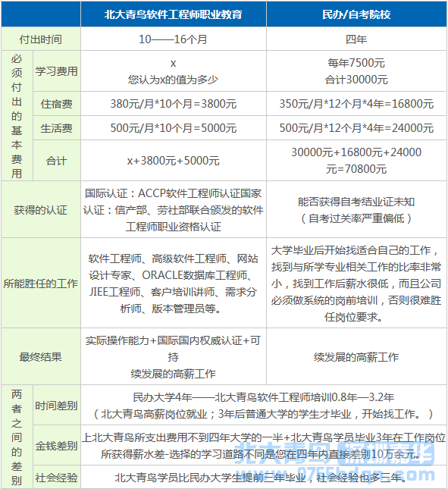Select the 最终结果 row label
This screenshot has height=489, width=448.
coord(40,356)
